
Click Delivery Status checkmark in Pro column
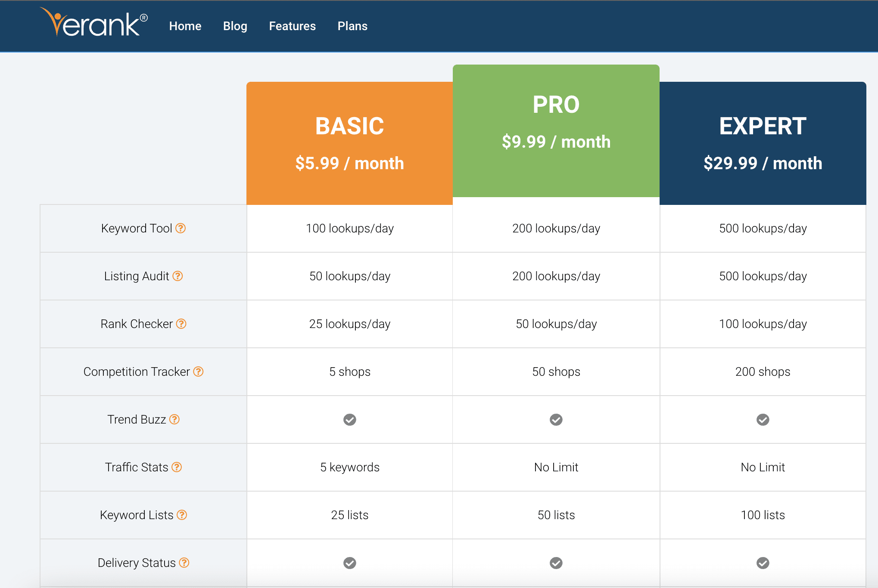pos(556,563)
